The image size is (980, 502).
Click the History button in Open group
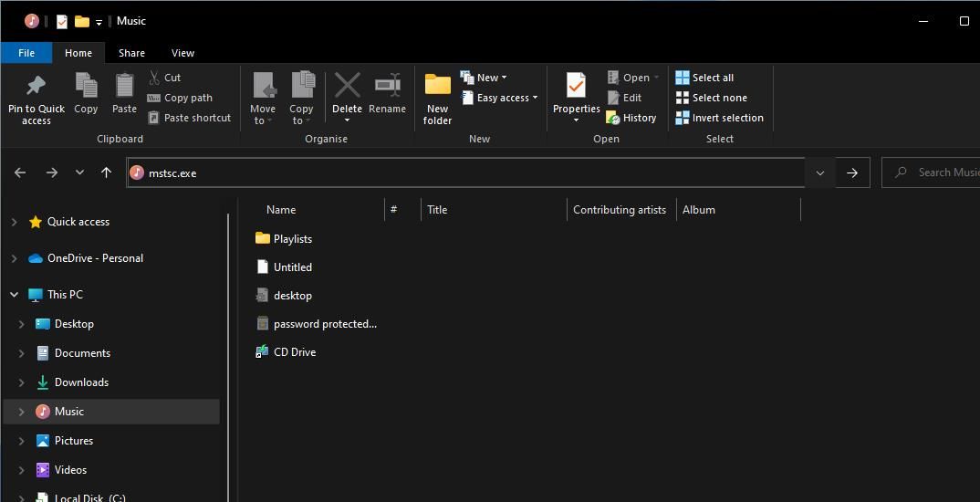[x=631, y=118]
